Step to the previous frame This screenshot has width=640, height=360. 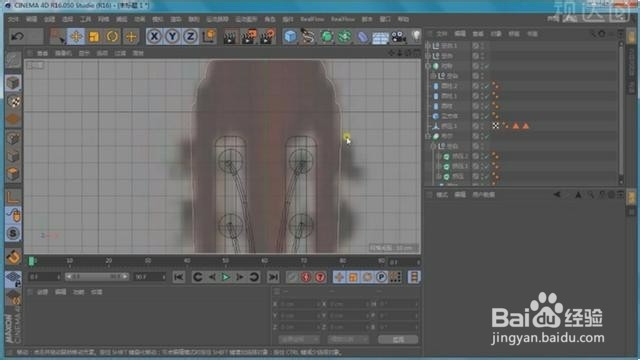211,277
